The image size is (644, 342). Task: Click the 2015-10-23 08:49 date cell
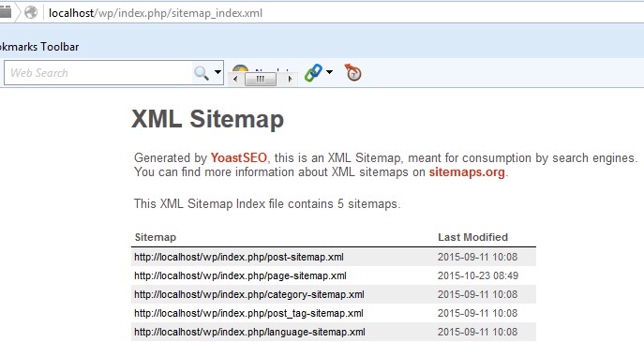coord(478,275)
